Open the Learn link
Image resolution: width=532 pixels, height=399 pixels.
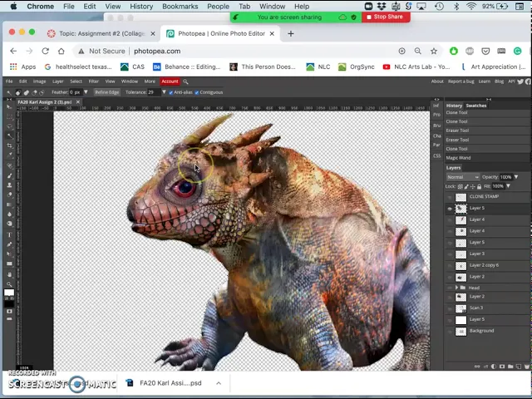point(484,81)
